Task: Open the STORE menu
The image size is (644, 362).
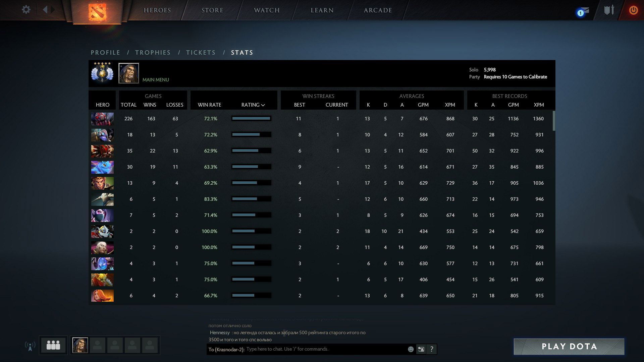Action: point(212,10)
